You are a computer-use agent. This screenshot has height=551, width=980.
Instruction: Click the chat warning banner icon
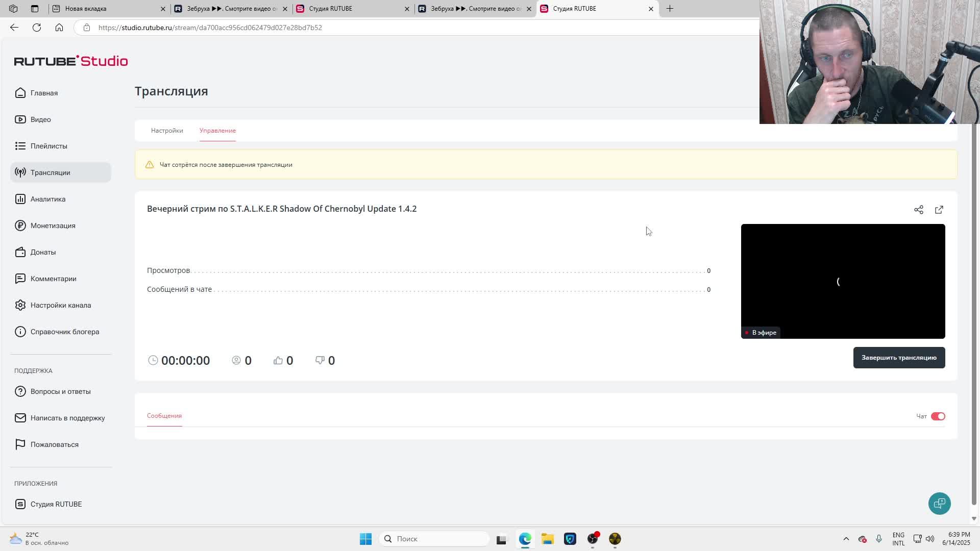coord(149,165)
